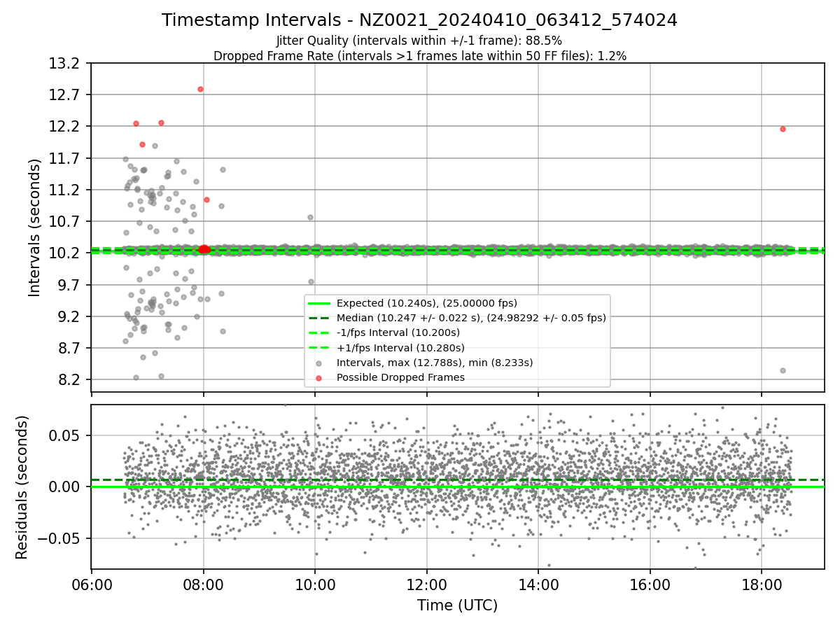Click legend entry "+1/fps Interval (10.280s)"

click(400, 348)
